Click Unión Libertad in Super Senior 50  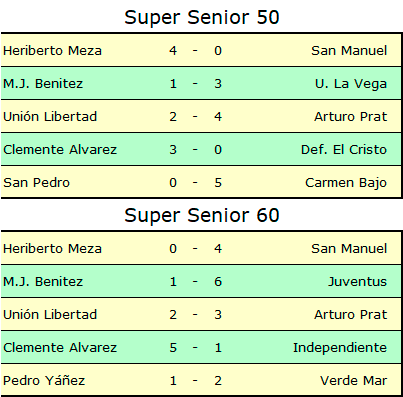point(50,117)
